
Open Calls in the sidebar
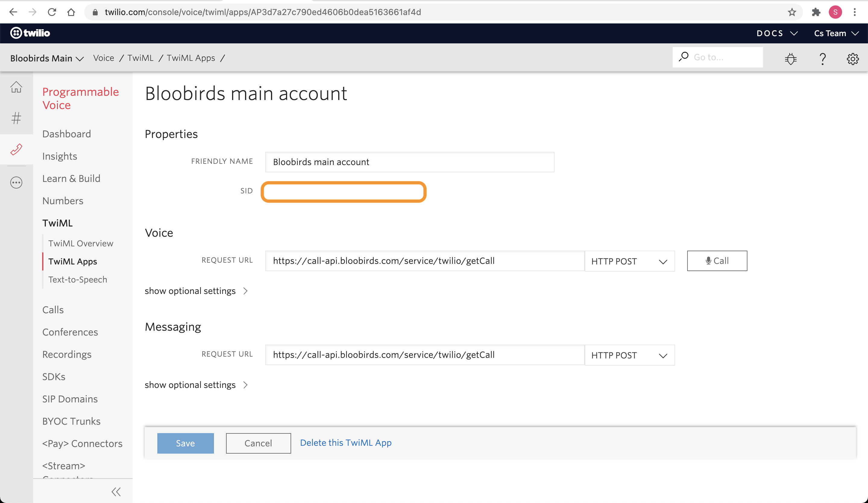point(53,310)
